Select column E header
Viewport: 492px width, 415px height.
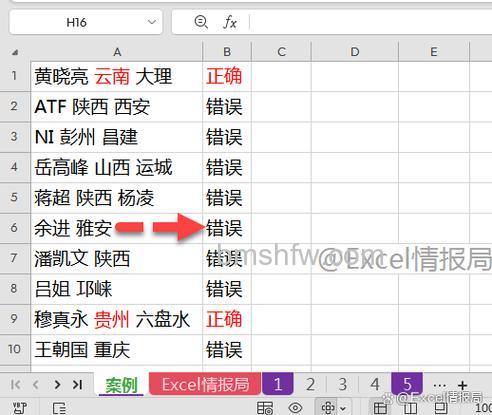click(434, 52)
